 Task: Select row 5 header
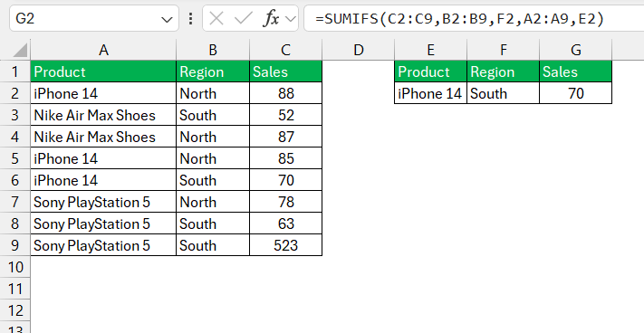[15, 158]
